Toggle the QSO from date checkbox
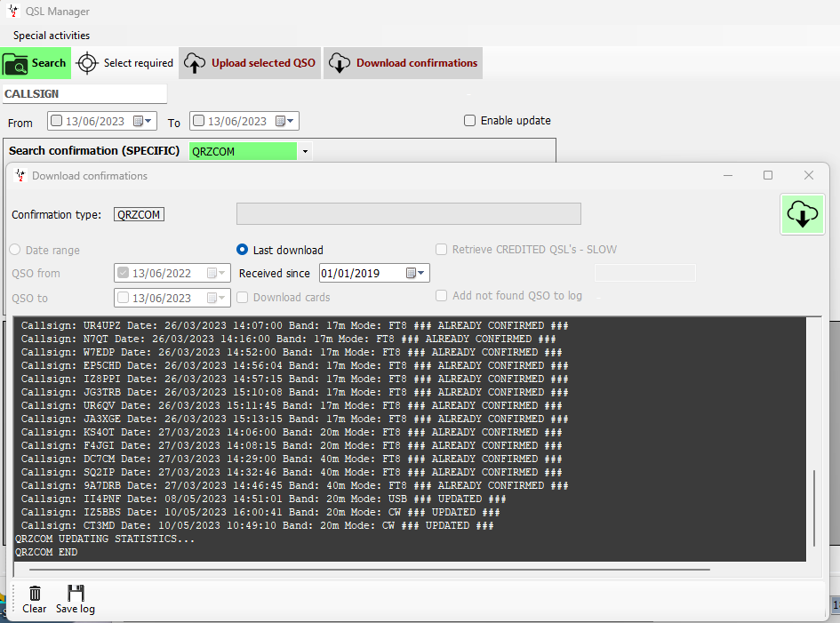840x623 pixels. click(x=124, y=273)
